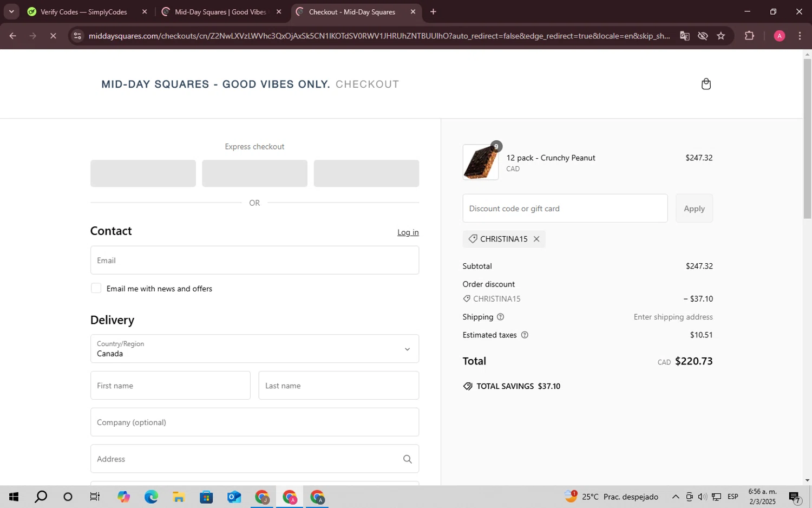
Task: Open Chrome three-dot menu
Action: [x=800, y=36]
